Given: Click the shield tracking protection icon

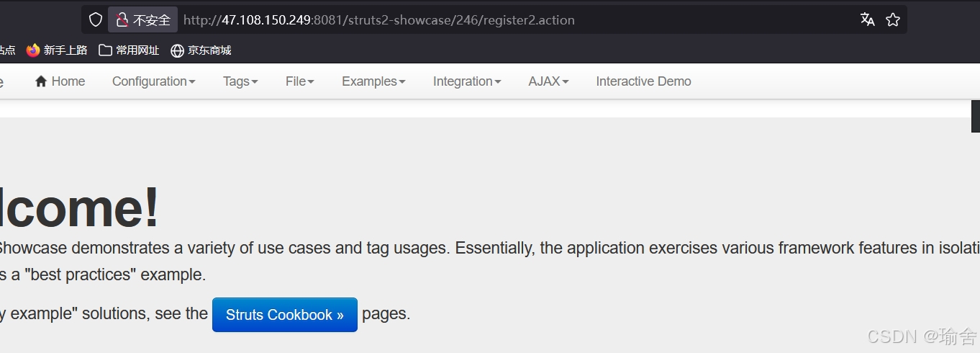Looking at the screenshot, I should point(96,20).
